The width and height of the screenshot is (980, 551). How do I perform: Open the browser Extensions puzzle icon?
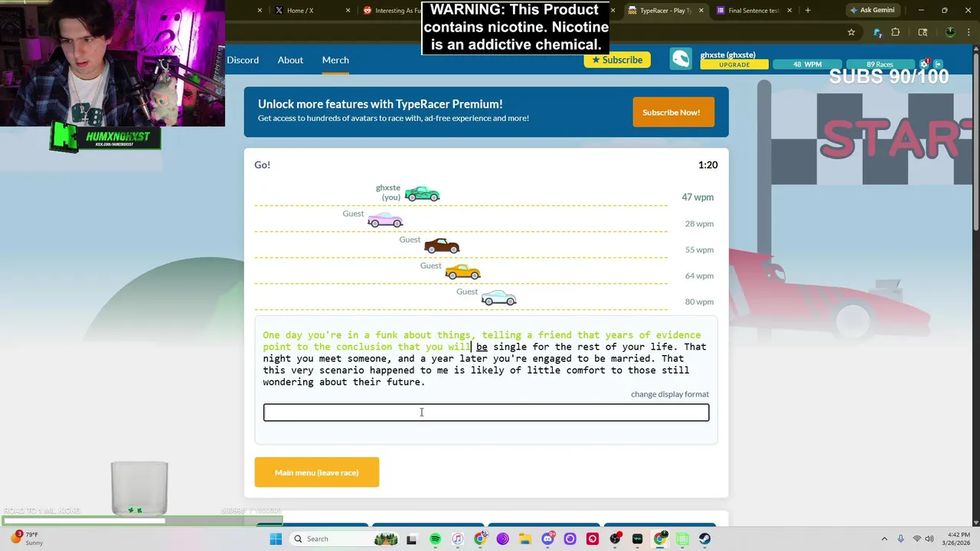point(896,32)
